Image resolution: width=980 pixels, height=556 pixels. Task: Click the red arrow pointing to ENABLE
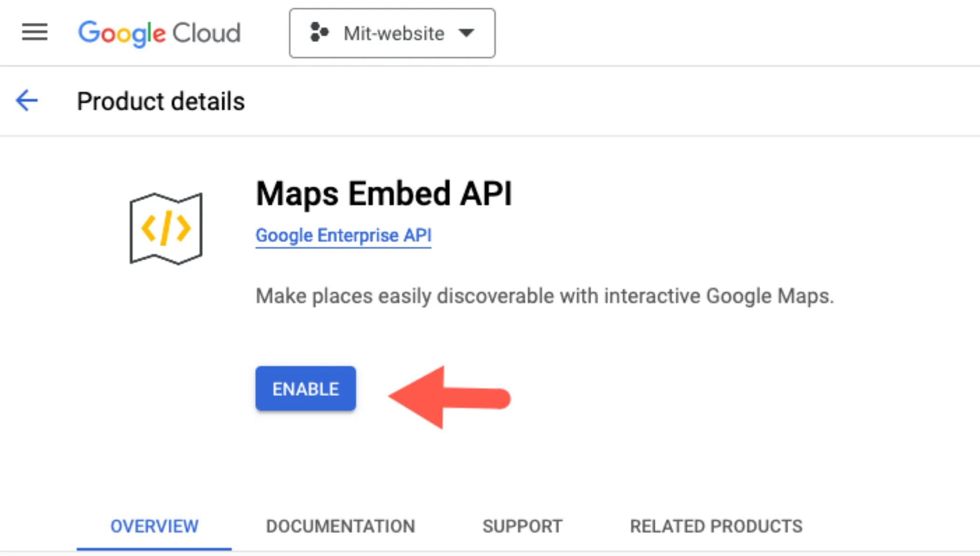click(x=449, y=397)
